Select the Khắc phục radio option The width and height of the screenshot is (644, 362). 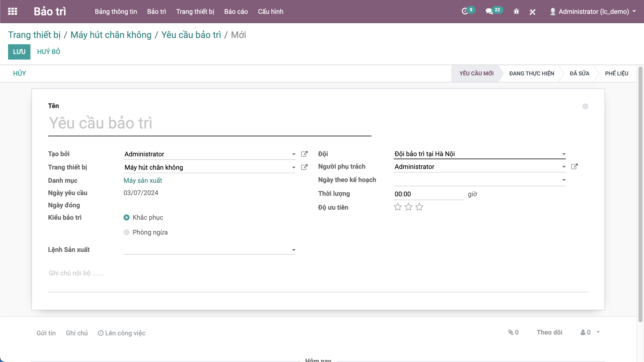(x=127, y=217)
